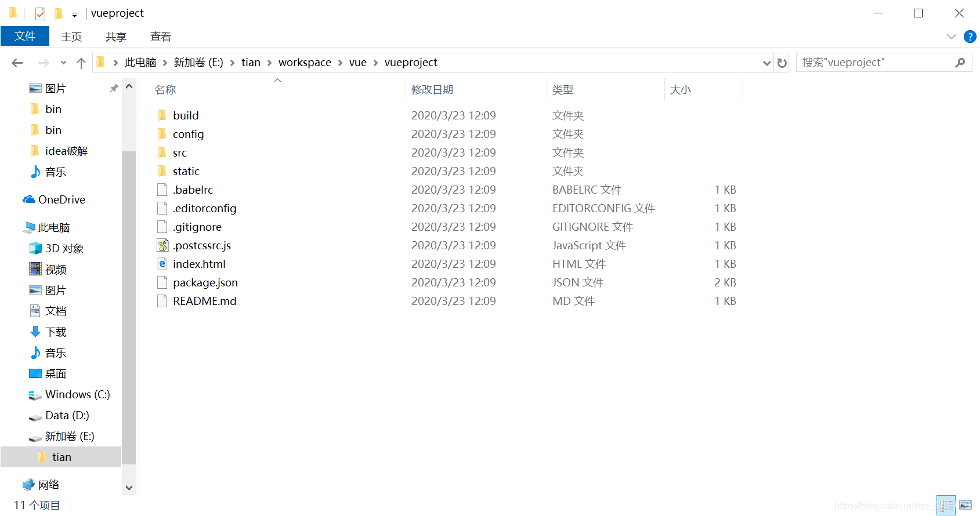The height and width of the screenshot is (516, 980).
Task: Select the .gitignore file name
Action: pos(197,227)
